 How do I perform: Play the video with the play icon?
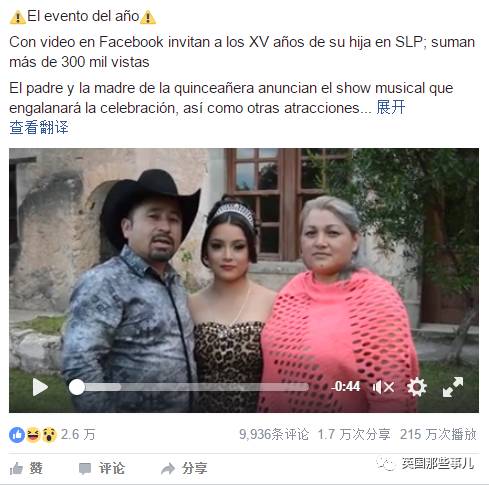point(40,387)
